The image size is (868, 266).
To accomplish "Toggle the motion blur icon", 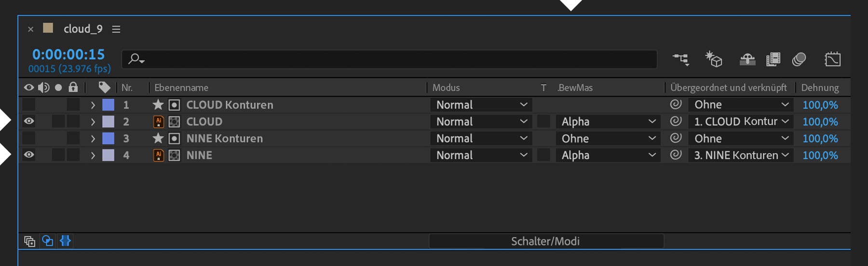I will coord(799,59).
